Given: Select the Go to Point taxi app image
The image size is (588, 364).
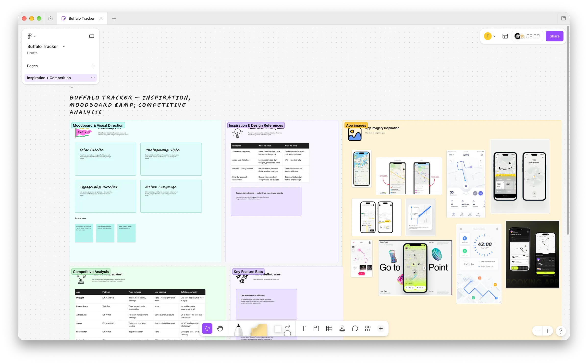Looking at the screenshot, I should coord(415,268).
